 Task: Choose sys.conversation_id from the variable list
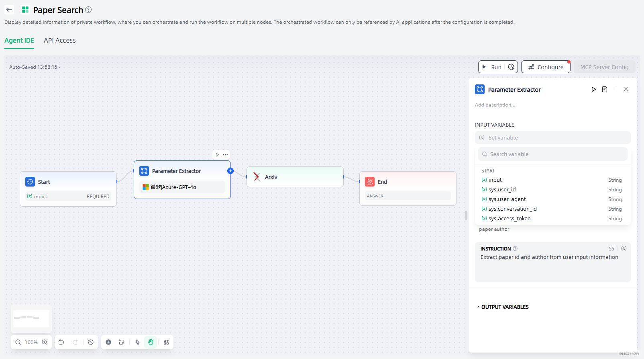(x=512, y=209)
